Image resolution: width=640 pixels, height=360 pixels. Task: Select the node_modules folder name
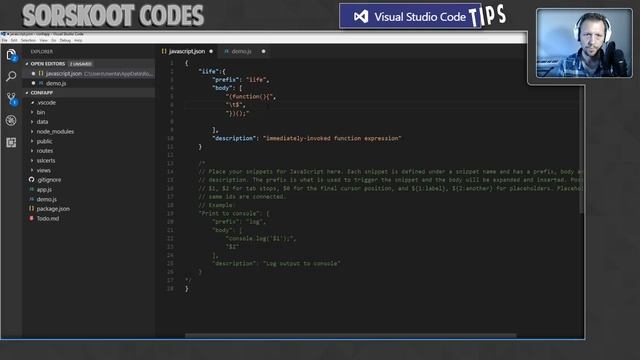tap(55, 132)
